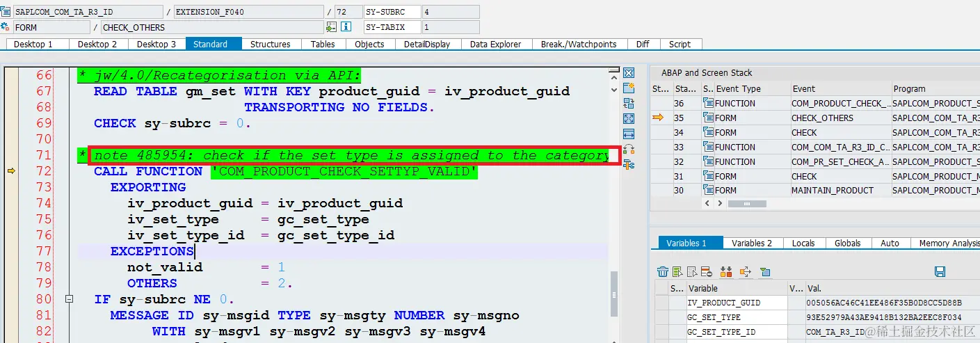This screenshot has height=343, width=980.
Task: Click the down-arrows boxes icon in Variables toolbar
Action: pyautogui.click(x=726, y=271)
